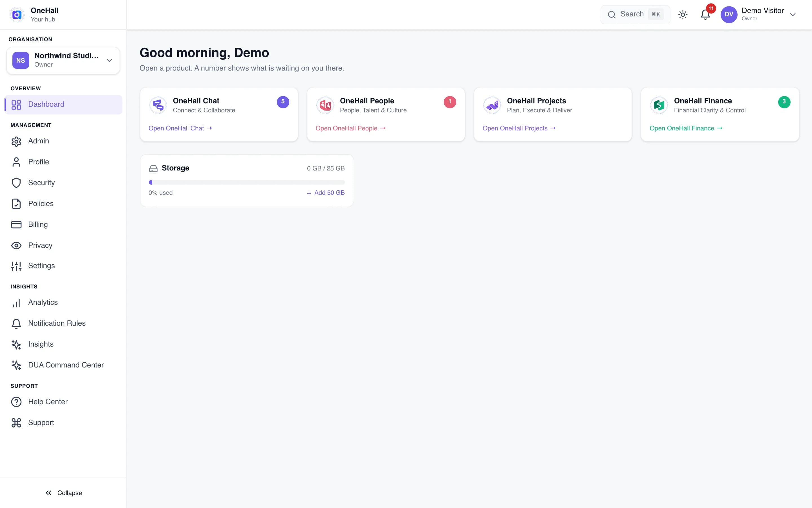This screenshot has height=508, width=812.
Task: Open DUA Command Center
Action: coord(63,365)
